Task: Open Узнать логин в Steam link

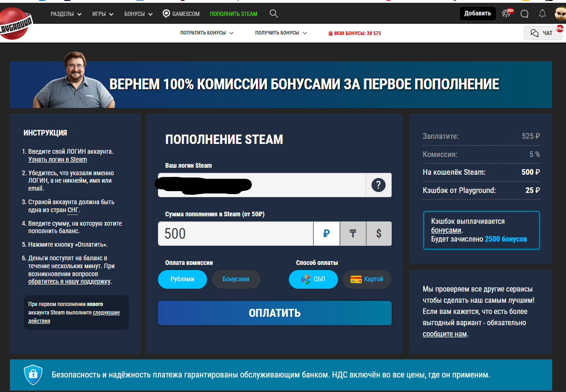Action: pos(57,160)
